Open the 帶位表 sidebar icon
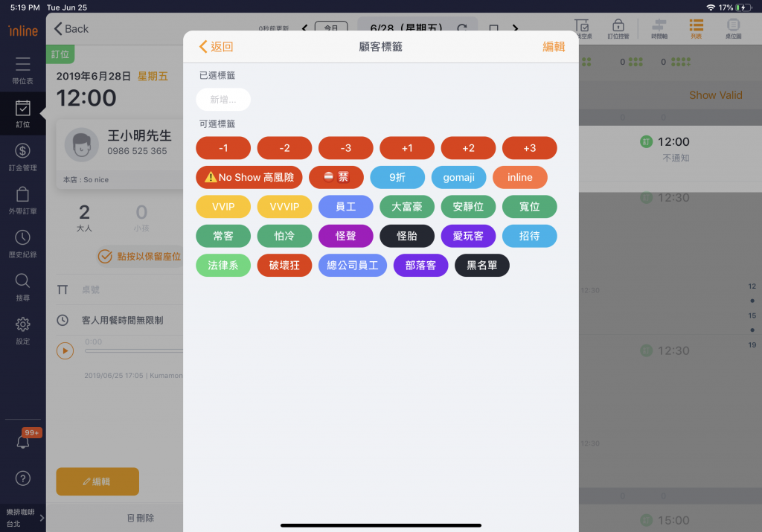This screenshot has height=532, width=762. pyautogui.click(x=22, y=69)
